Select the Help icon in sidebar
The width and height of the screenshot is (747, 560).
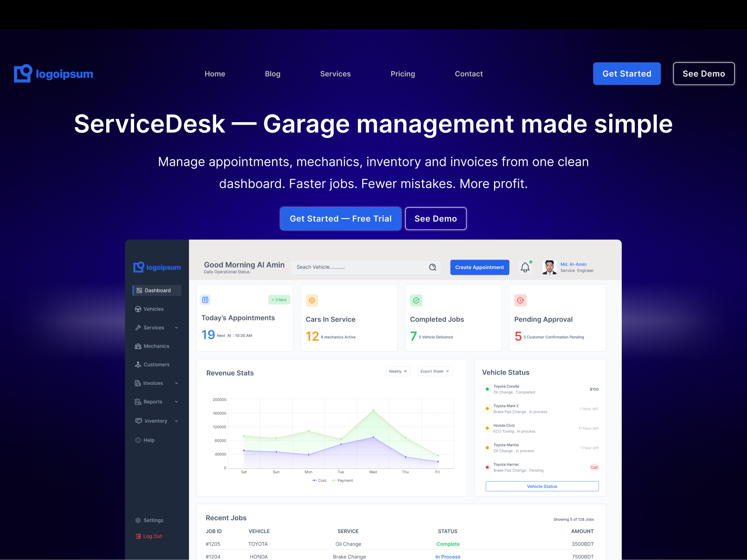click(x=138, y=440)
